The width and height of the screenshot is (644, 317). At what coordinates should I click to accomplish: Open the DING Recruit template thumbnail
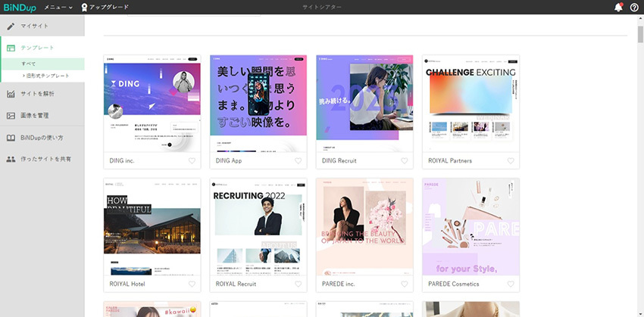point(364,104)
